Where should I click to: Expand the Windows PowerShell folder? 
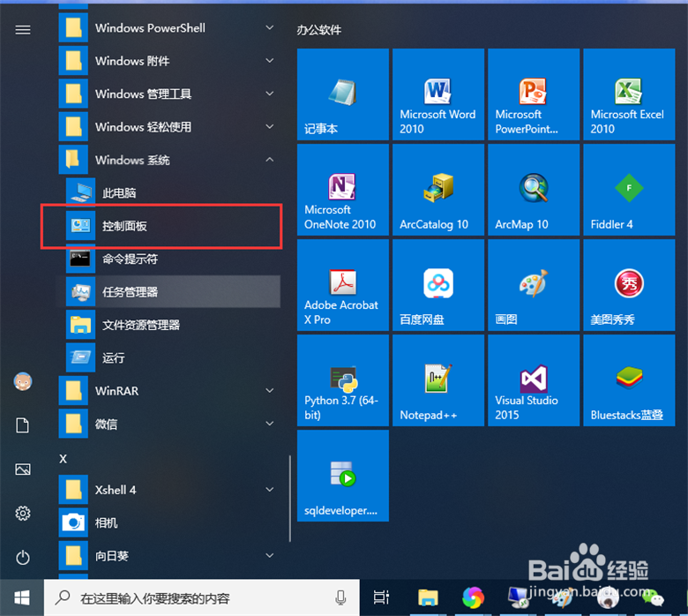click(x=169, y=28)
